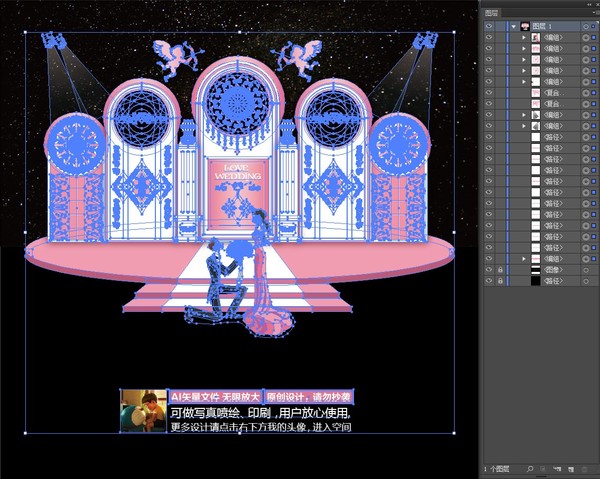Click selection square of last <编组> above <图像>
The width and height of the screenshot is (600, 479).
pos(594,259)
